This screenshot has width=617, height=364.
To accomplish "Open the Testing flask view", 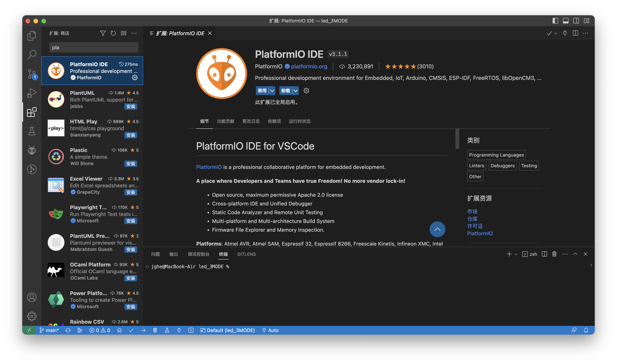I will point(32,131).
